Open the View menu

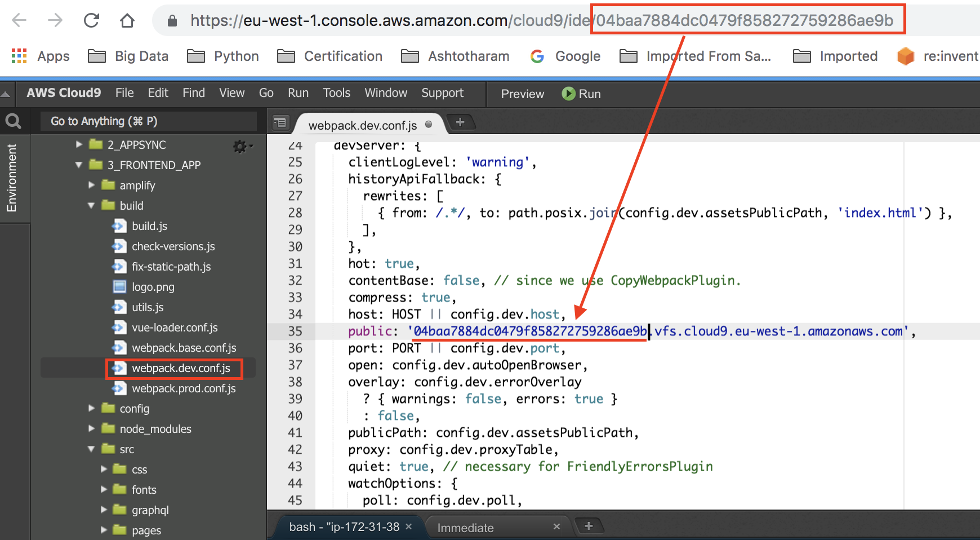[x=232, y=93]
